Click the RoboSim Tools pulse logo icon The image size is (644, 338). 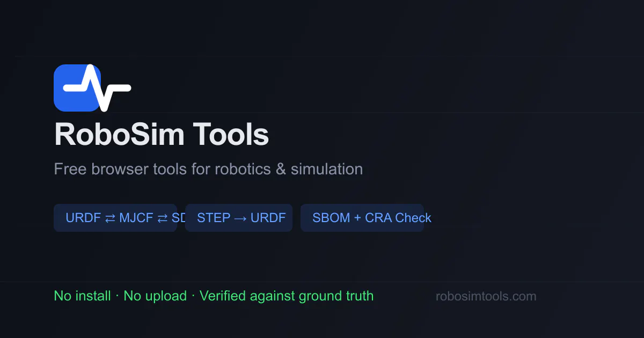pos(92,88)
